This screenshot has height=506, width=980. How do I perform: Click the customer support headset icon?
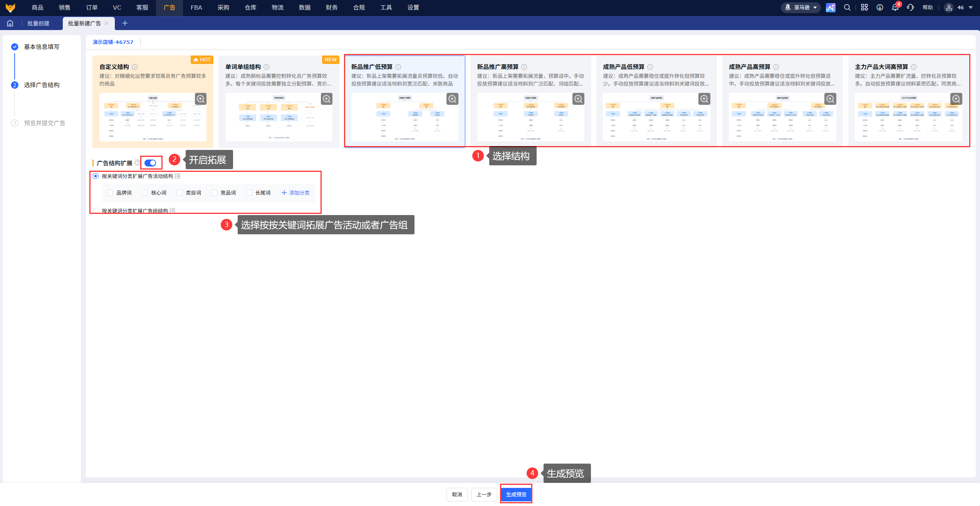pos(910,7)
